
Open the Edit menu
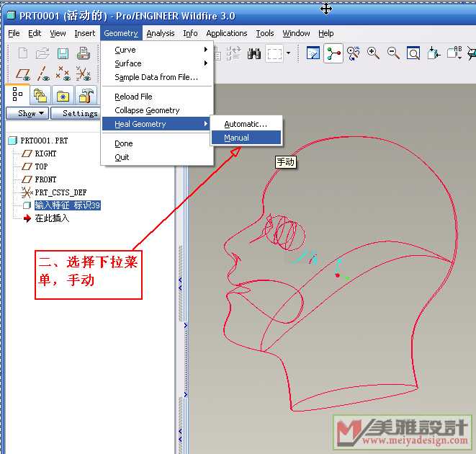point(35,33)
